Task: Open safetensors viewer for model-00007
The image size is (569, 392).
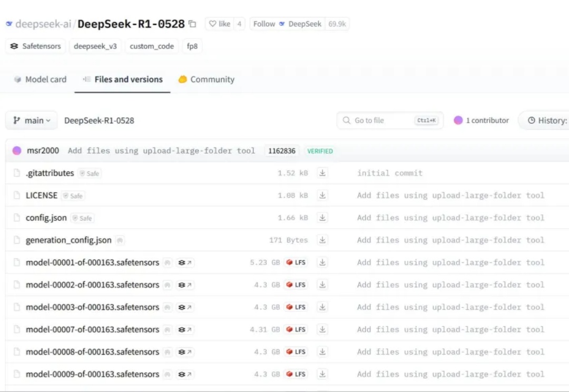Action: (185, 330)
